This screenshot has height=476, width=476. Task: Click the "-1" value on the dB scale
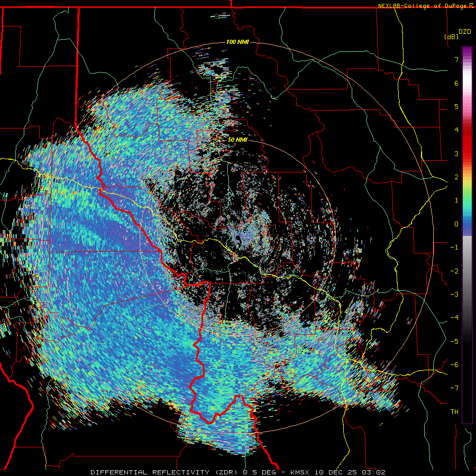pos(454,248)
